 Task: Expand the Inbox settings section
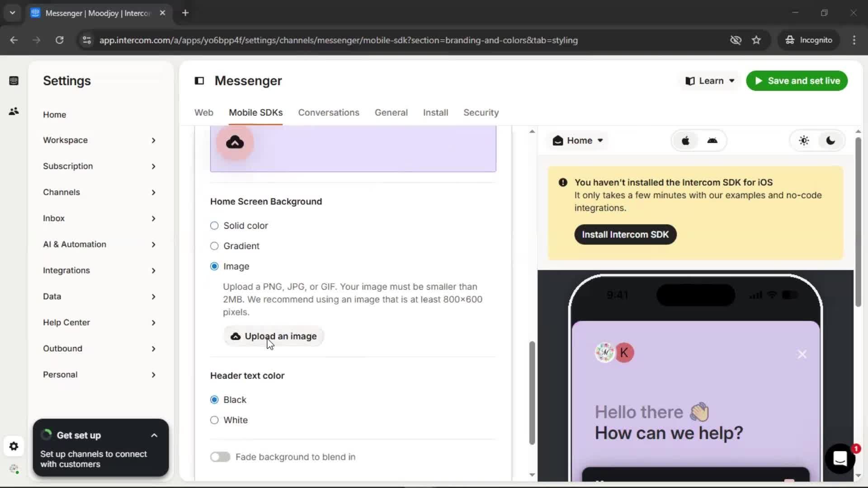pos(99,218)
